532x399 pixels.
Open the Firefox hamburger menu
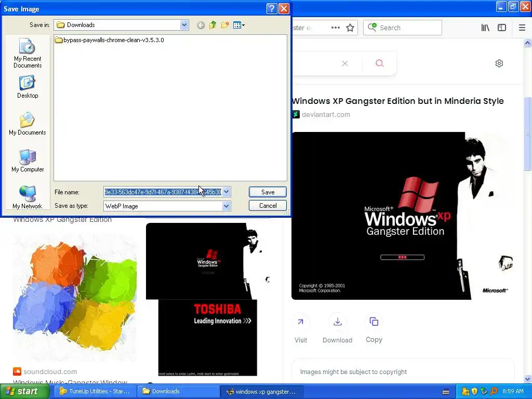click(522, 28)
